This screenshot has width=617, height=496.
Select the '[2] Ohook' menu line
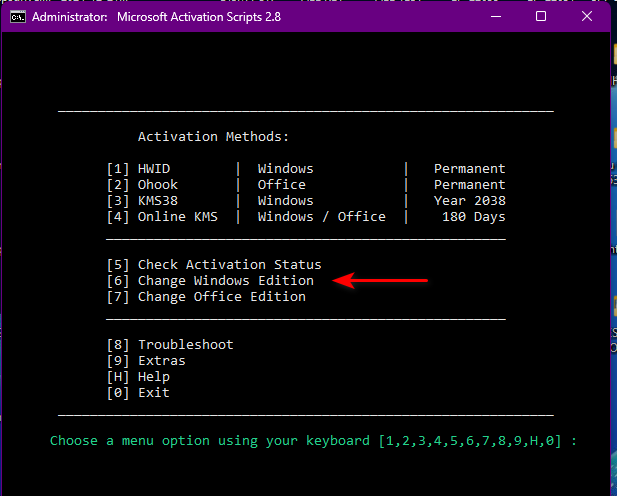tap(142, 185)
